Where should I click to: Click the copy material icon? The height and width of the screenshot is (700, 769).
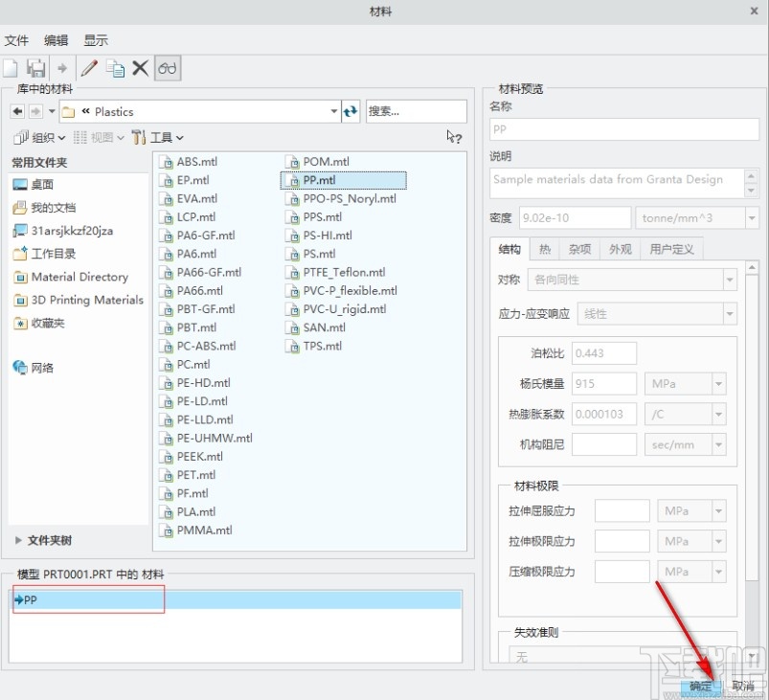pyautogui.click(x=115, y=68)
